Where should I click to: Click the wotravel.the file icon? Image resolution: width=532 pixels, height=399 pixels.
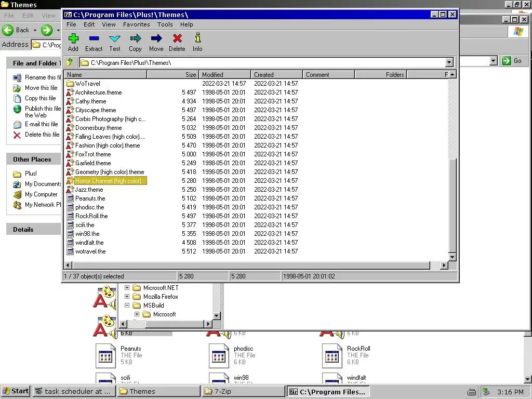pyautogui.click(x=70, y=251)
